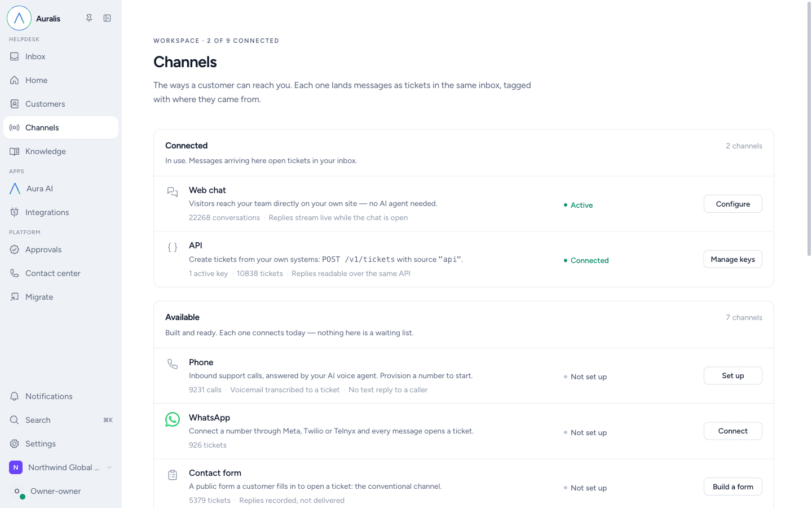Click the Knowledge book icon
The height and width of the screenshot is (508, 812).
[x=15, y=151]
